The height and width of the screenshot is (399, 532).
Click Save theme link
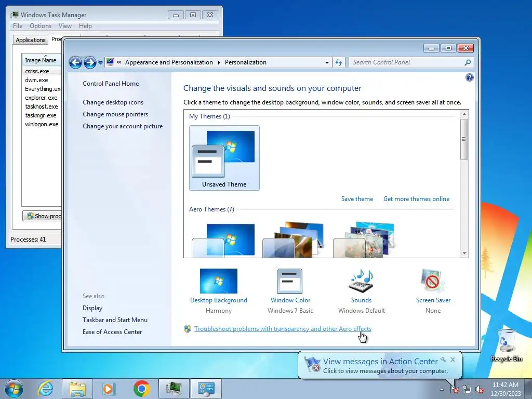357,199
